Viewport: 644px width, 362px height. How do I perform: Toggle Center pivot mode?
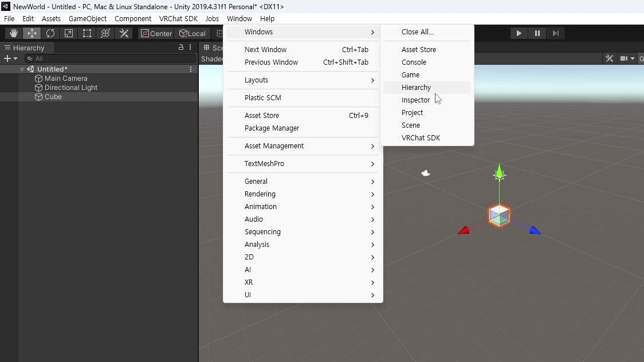[x=156, y=34]
